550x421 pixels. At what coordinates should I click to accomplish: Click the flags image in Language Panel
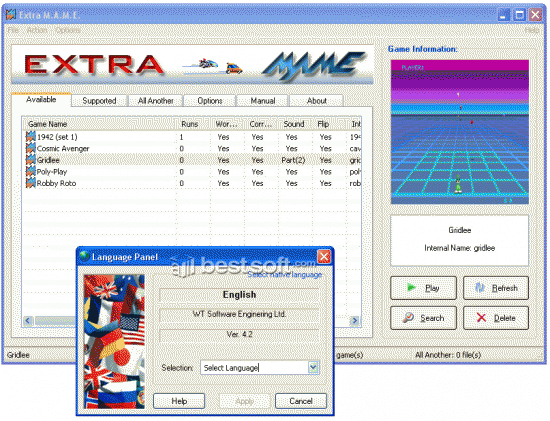click(114, 342)
